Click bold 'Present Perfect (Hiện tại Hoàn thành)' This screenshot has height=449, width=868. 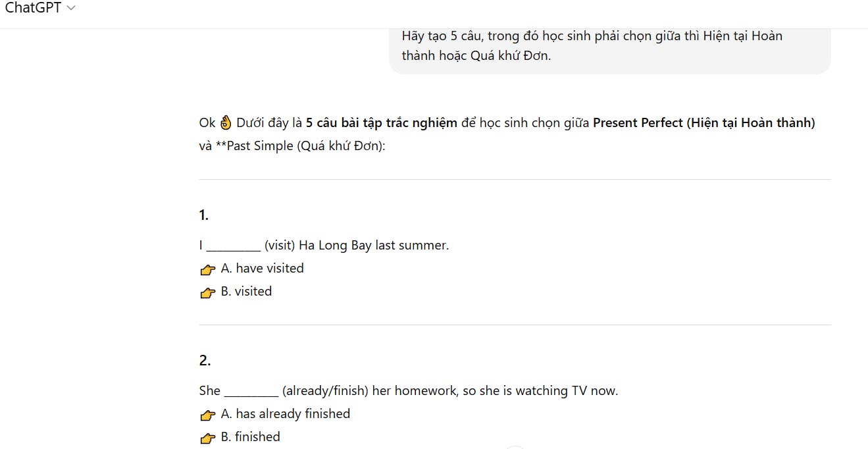pos(703,123)
